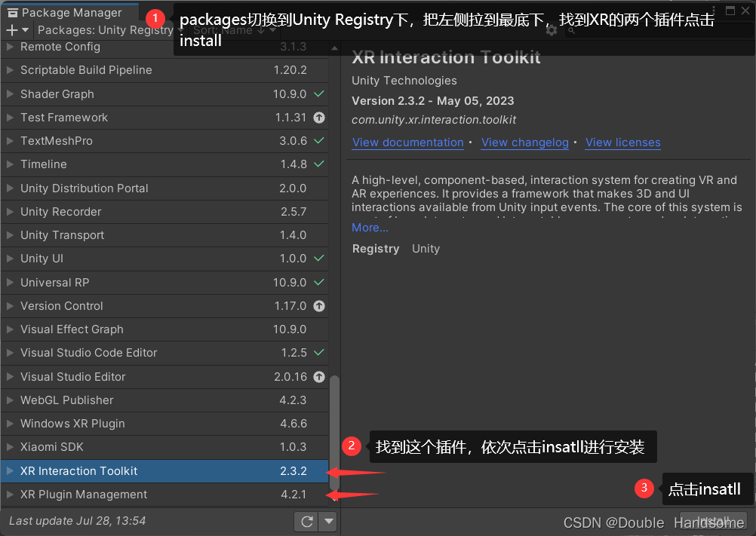Expand the Scriptable Build Pipeline entry
Image resolution: width=756 pixels, height=536 pixels.
10,70
